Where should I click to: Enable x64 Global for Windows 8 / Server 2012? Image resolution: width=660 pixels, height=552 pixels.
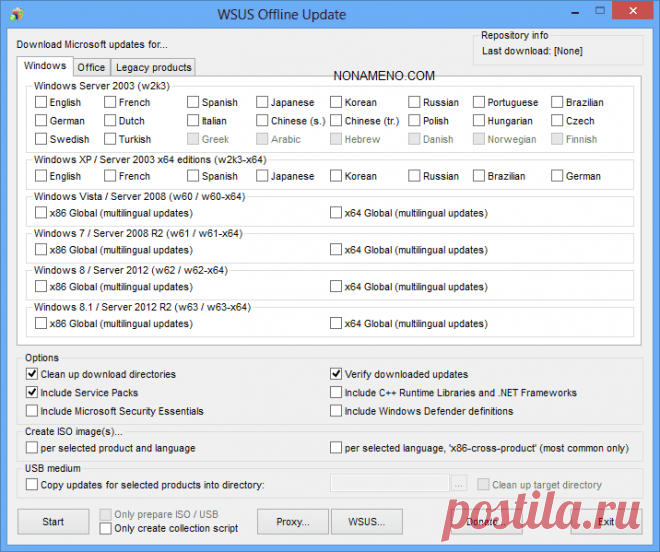coord(336,286)
